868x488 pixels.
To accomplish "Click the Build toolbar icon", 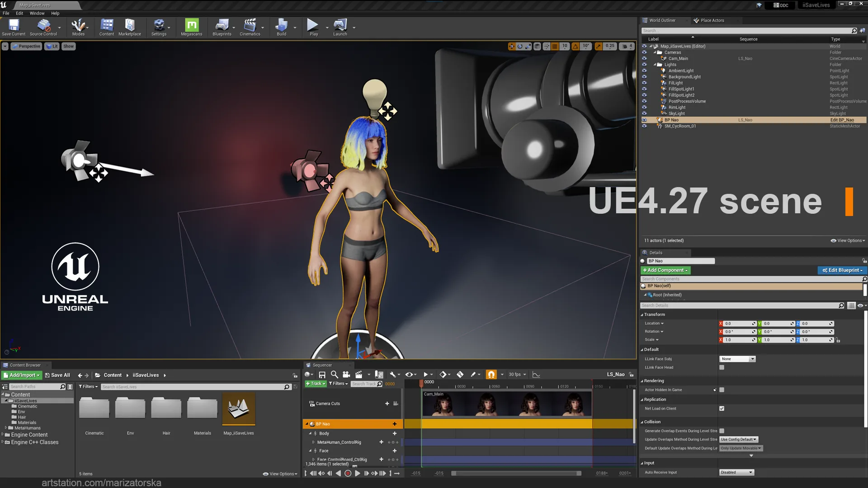I will pyautogui.click(x=282, y=27).
